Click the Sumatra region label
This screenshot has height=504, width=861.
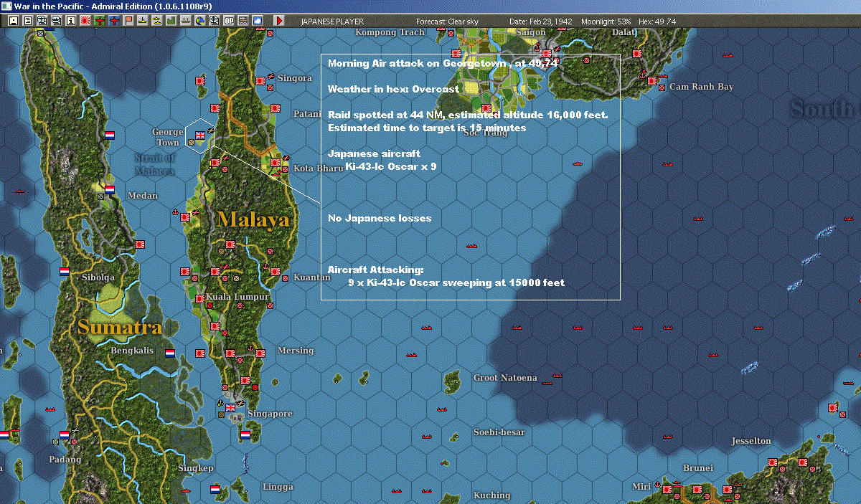(x=120, y=328)
